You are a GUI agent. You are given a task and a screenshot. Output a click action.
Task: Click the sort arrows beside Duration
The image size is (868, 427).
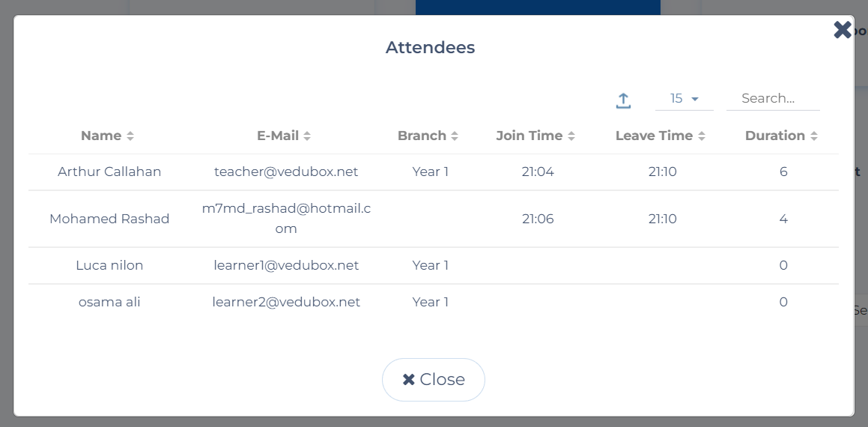tap(814, 136)
